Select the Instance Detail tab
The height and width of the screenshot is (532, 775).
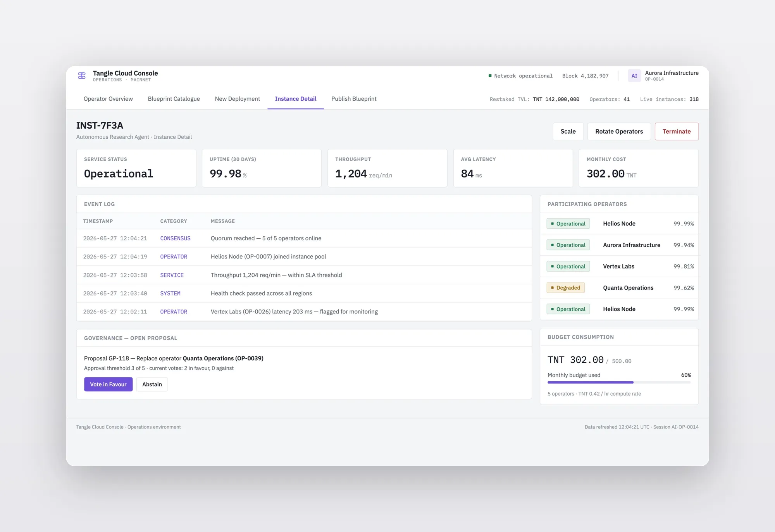[296, 99]
